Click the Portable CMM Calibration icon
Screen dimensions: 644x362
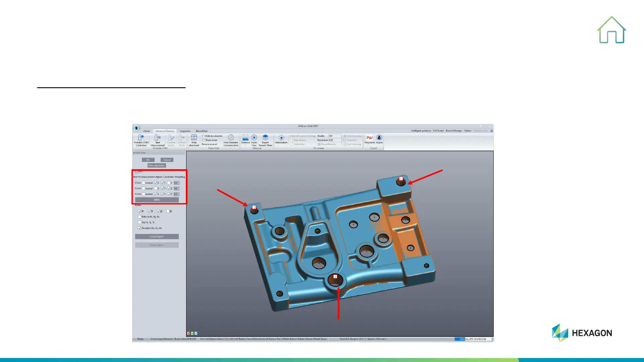point(141,138)
